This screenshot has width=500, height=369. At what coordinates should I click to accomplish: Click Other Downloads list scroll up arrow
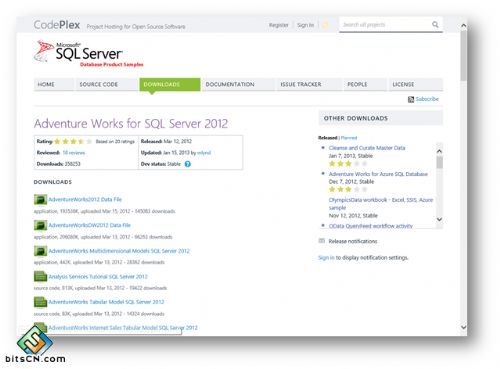pos(439,151)
